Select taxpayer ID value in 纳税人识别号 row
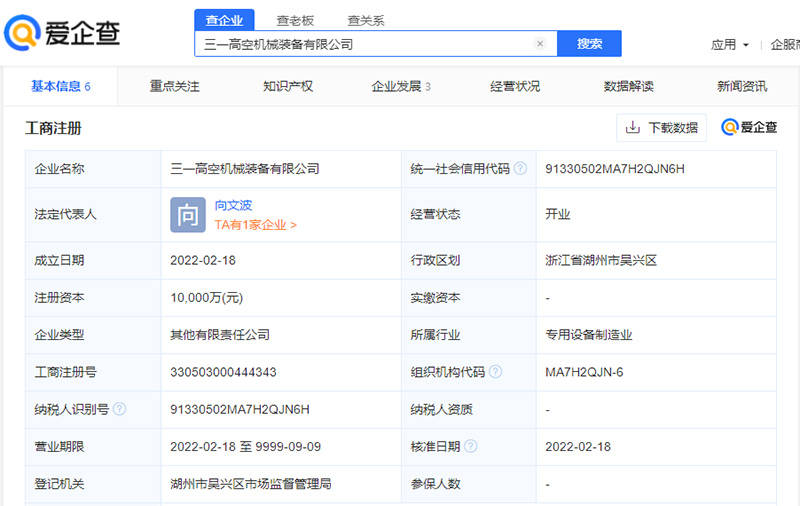This screenshot has width=800, height=506. (240, 410)
